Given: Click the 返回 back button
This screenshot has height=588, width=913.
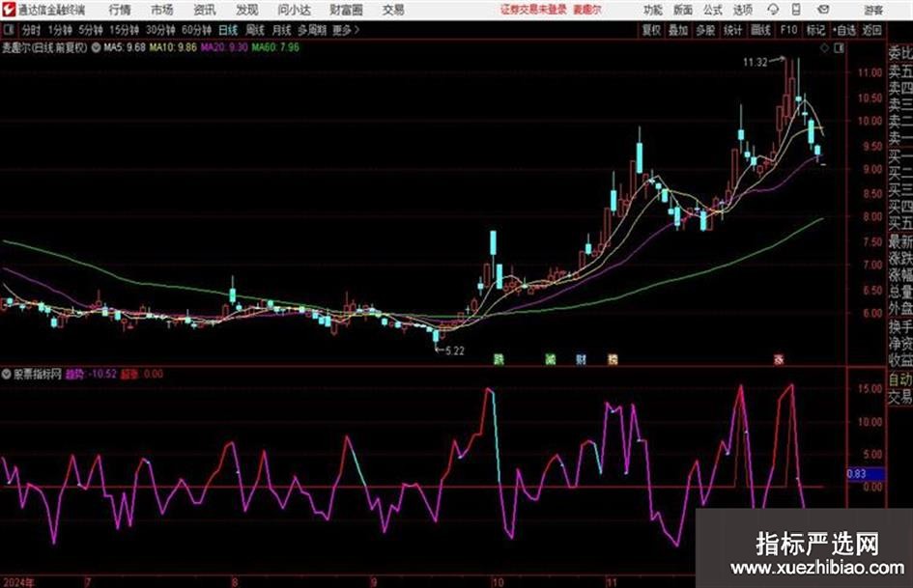Looking at the screenshot, I should (871, 30).
